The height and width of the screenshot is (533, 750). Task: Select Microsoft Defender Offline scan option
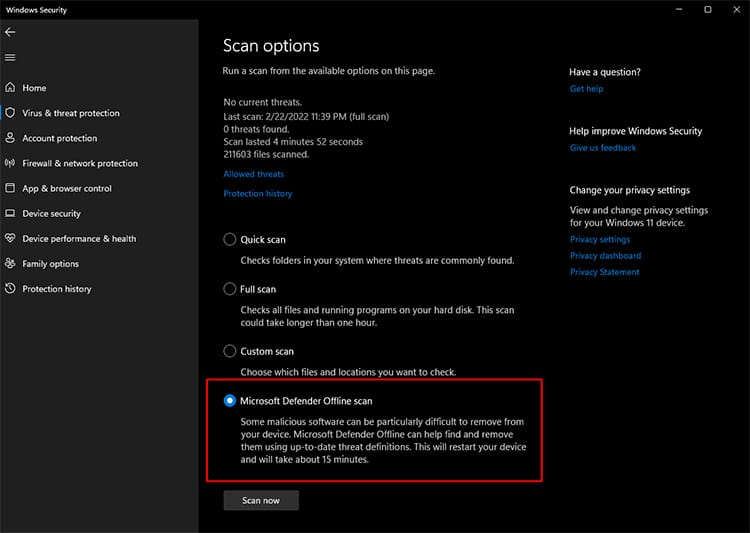click(x=230, y=401)
